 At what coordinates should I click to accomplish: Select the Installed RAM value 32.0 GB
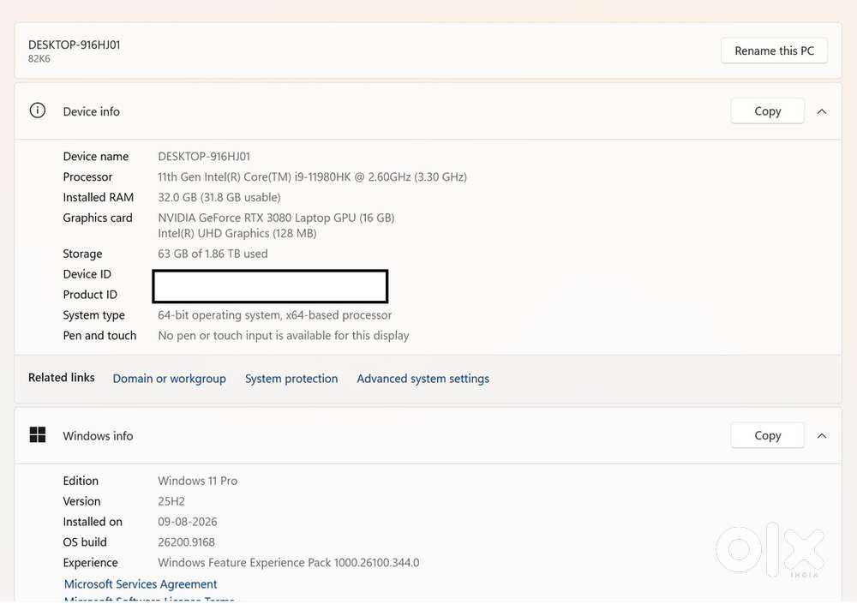point(219,197)
